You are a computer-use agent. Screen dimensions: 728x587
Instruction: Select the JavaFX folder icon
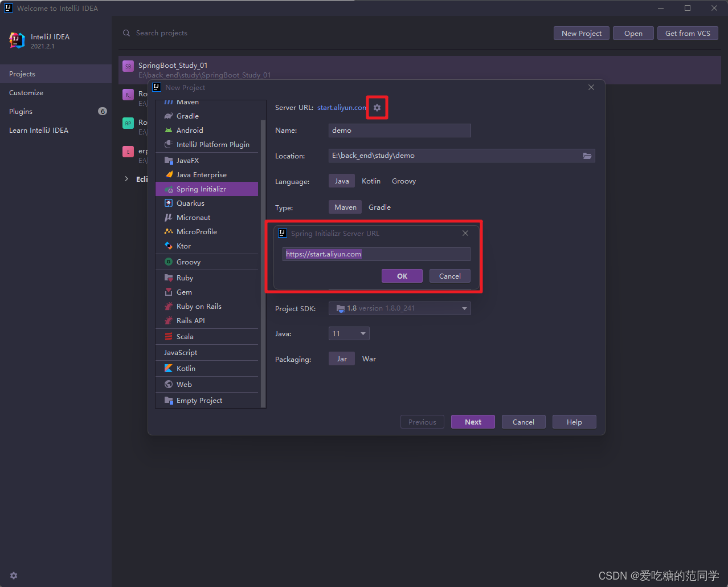pyautogui.click(x=169, y=161)
